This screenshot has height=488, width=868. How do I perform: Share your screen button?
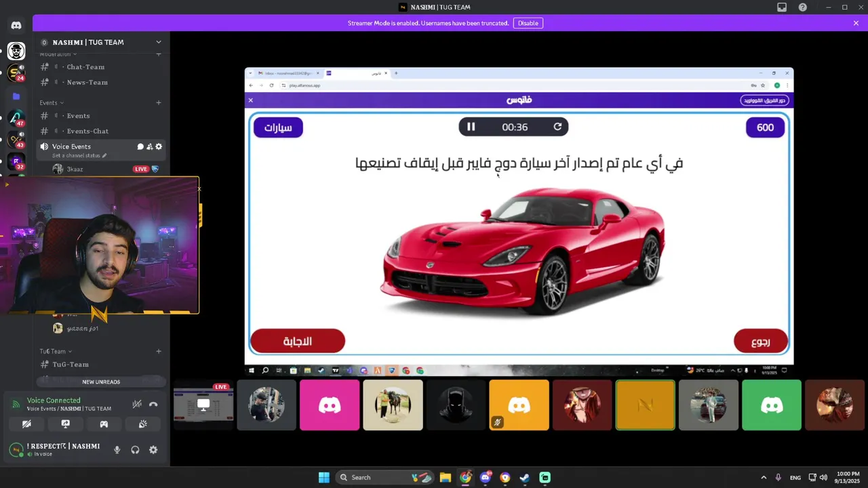[x=65, y=424]
